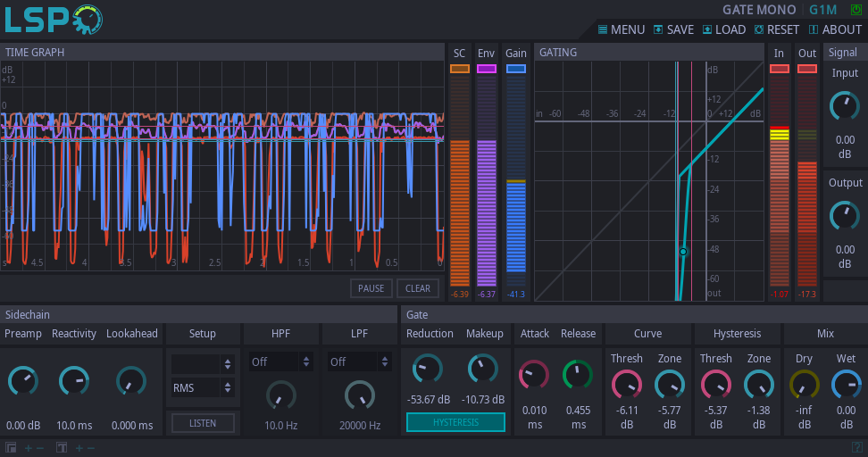Click the yellow Dry mix knob
The height and width of the screenshot is (457, 868).
click(805, 384)
